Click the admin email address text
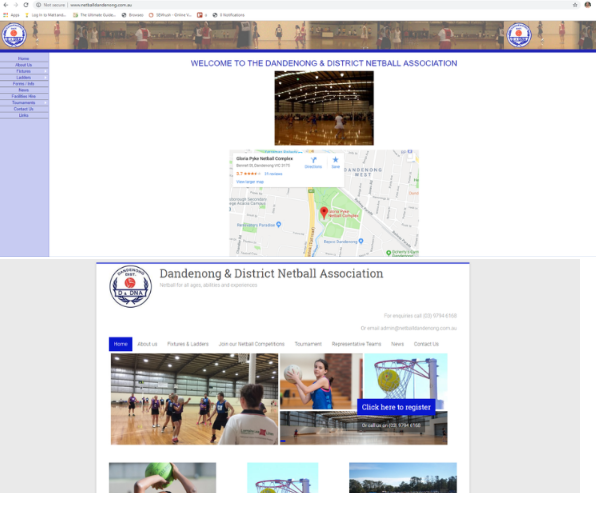This screenshot has width=599, height=522. pyautogui.click(x=418, y=328)
